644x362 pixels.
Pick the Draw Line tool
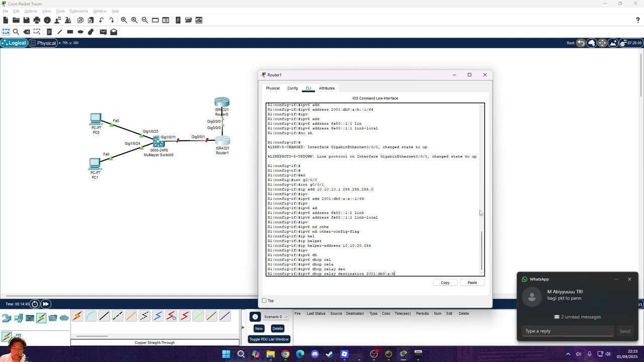pyautogui.click(x=59, y=32)
